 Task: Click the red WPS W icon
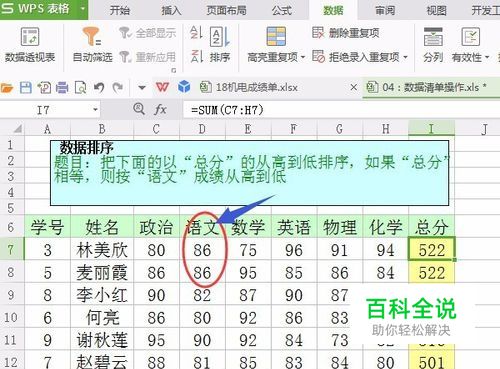(162, 87)
